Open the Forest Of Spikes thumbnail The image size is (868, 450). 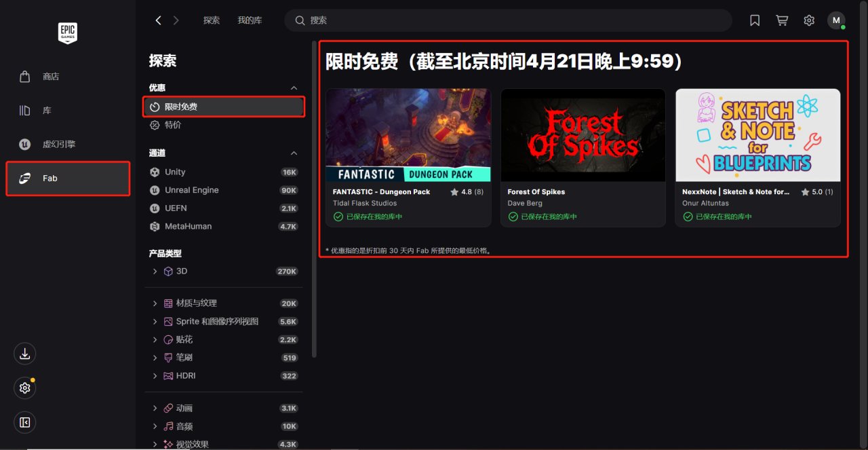tap(583, 135)
